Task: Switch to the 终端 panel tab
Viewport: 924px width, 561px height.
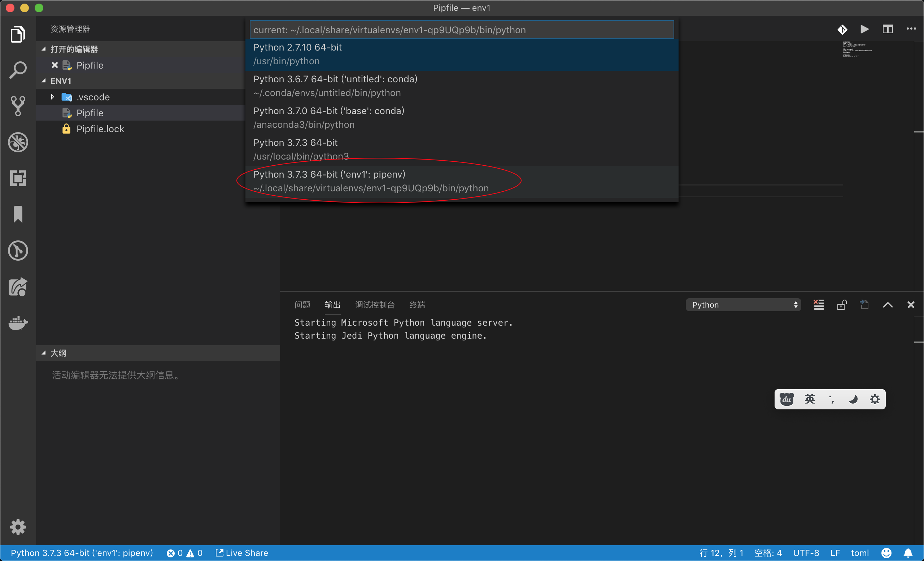Action: (x=417, y=305)
